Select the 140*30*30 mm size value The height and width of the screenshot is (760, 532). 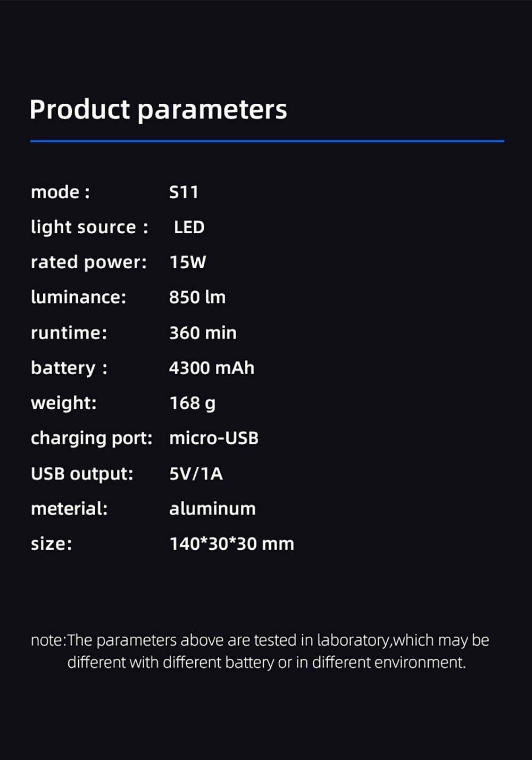[x=231, y=544]
